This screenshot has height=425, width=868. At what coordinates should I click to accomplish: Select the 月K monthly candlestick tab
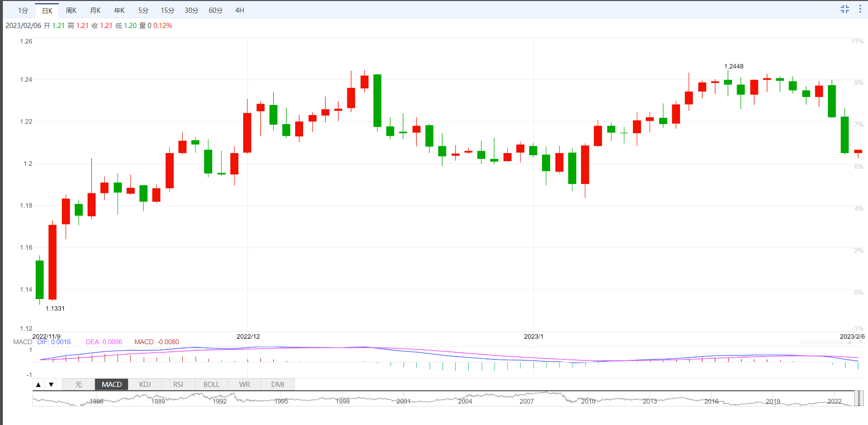95,10
